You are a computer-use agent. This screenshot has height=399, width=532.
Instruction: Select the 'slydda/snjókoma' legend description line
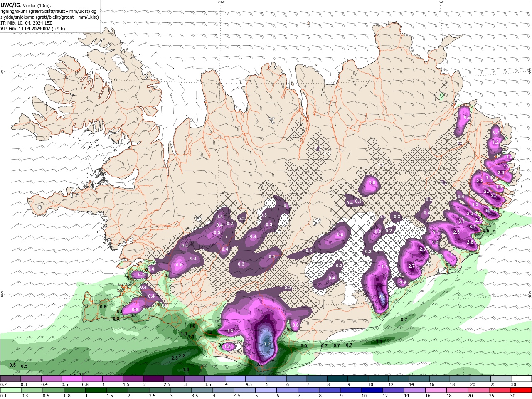point(49,17)
